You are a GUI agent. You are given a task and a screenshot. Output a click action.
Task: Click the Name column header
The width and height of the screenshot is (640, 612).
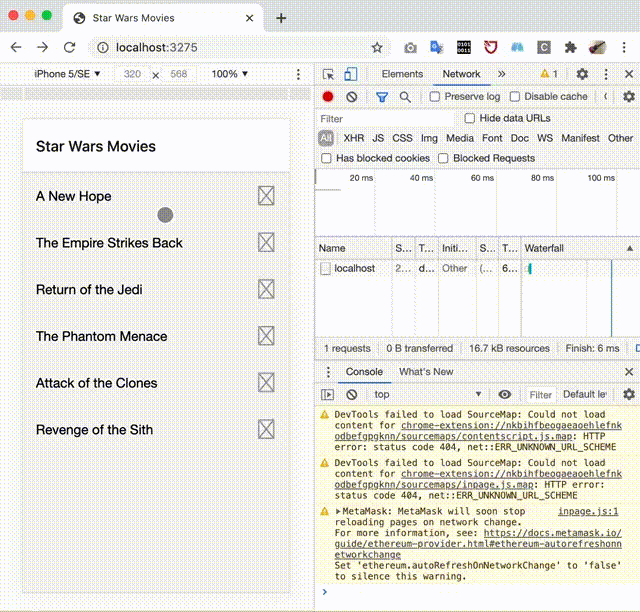tap(353, 248)
